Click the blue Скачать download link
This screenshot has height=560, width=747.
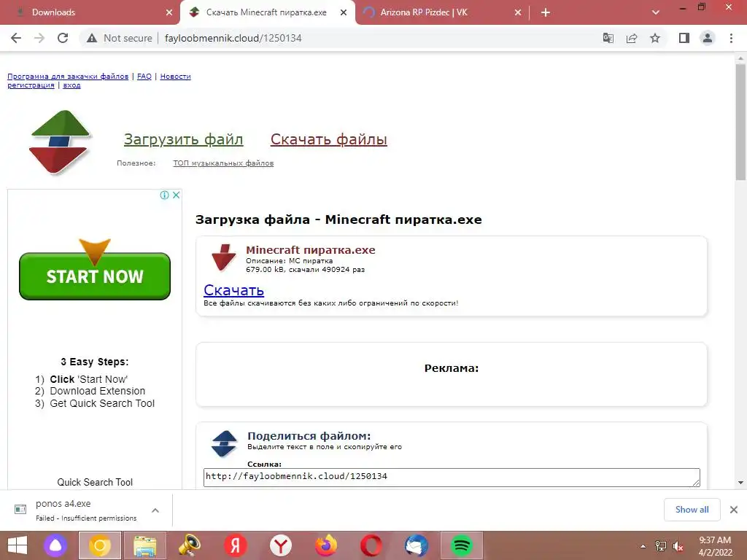(233, 290)
